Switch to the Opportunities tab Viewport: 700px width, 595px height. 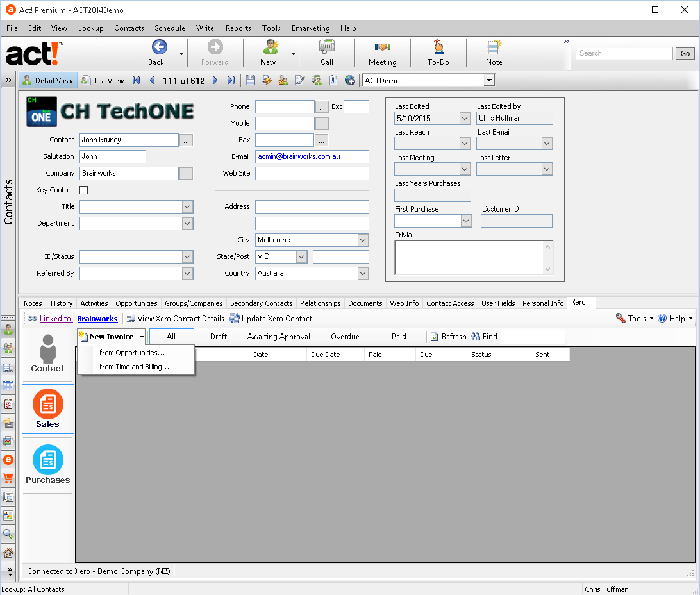(136, 303)
